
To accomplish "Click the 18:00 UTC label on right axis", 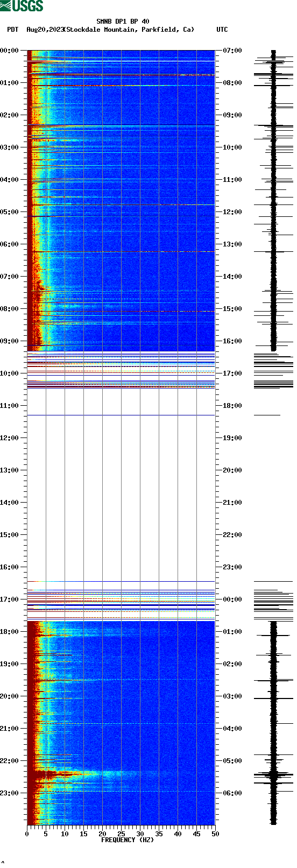I will click(x=232, y=406).
